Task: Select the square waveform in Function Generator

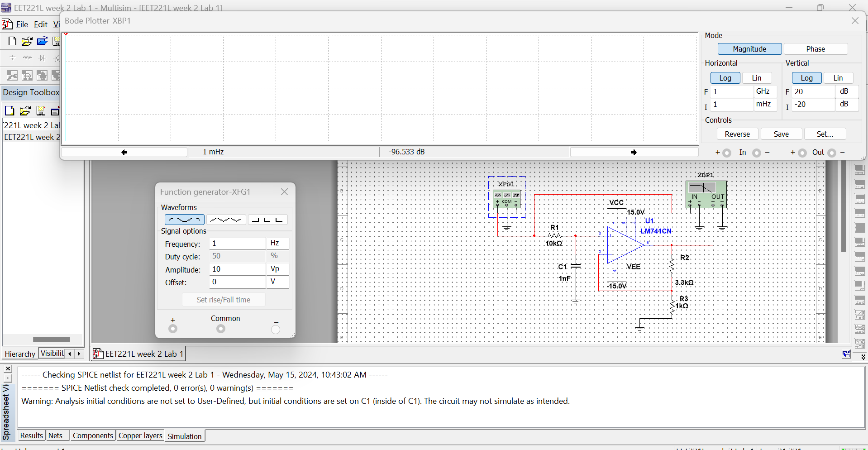Action: (x=267, y=219)
